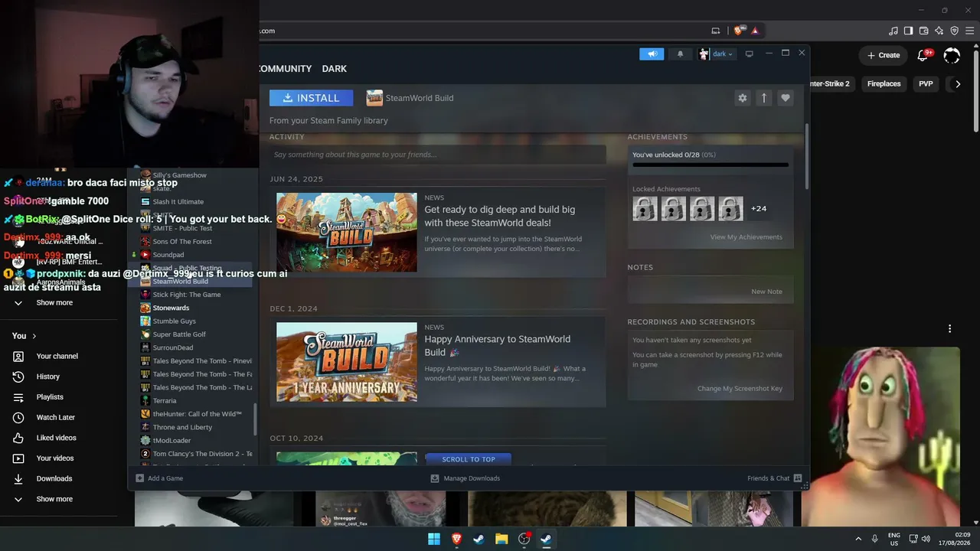Click microphone icon in system tray
The width and height of the screenshot is (980, 551).
pos(874,539)
